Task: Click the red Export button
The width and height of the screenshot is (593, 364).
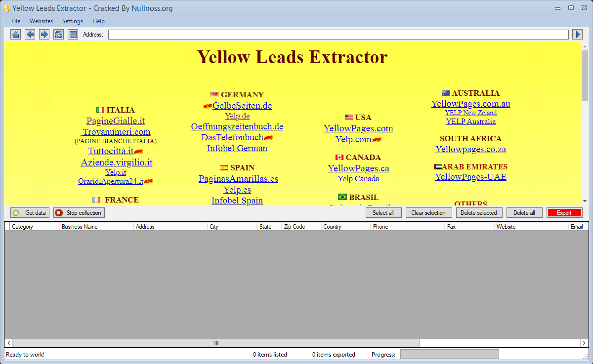Action: coord(564,213)
